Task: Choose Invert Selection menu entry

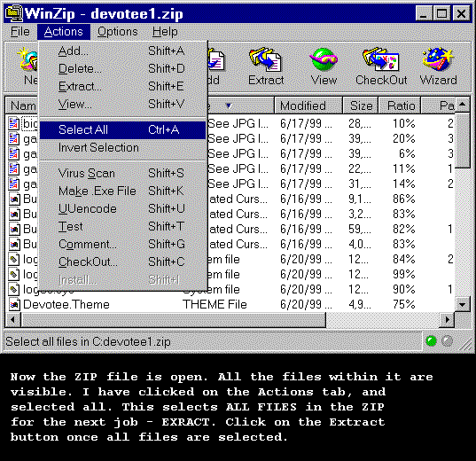Action: coord(123,147)
